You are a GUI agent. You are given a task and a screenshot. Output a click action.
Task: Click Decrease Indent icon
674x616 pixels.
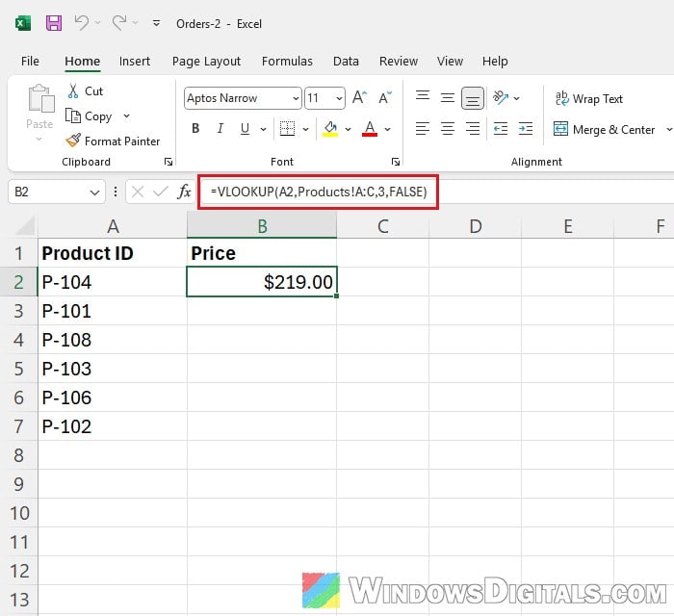point(501,128)
